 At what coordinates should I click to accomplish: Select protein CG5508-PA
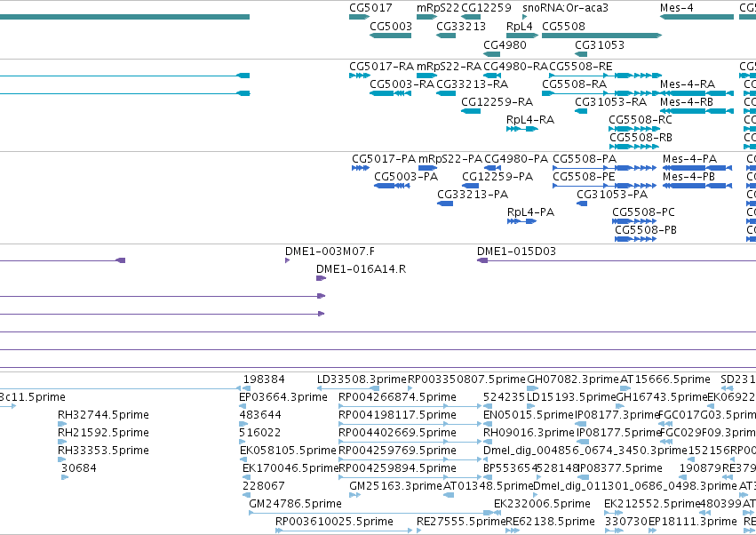(x=585, y=159)
